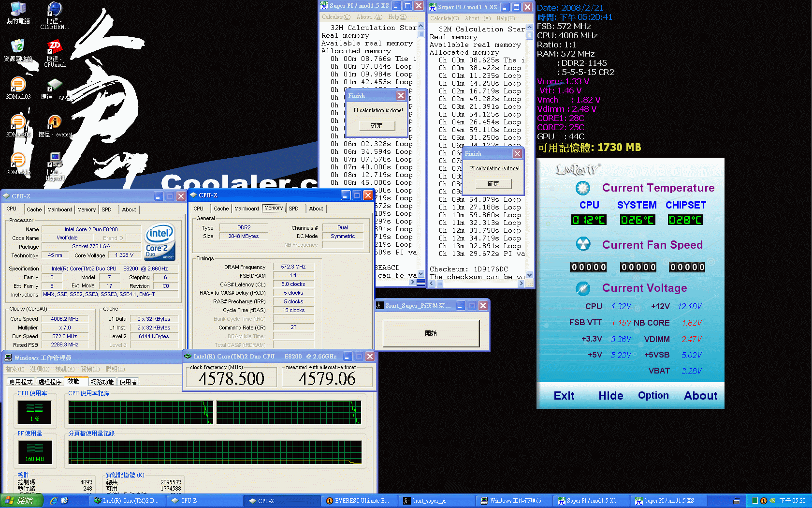Open the Calculate menu in Super PI
This screenshot has width=812, height=508.
coord(336,17)
